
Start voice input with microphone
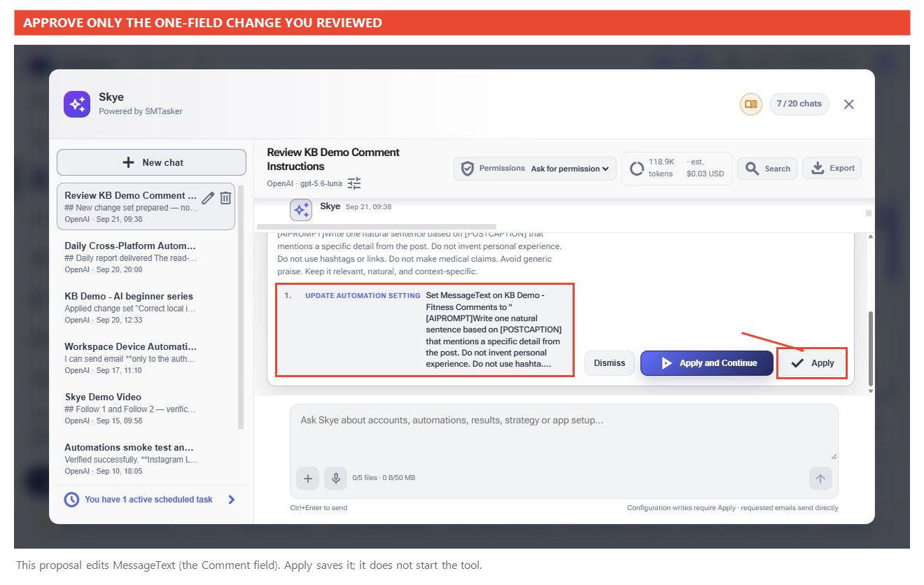(x=336, y=479)
